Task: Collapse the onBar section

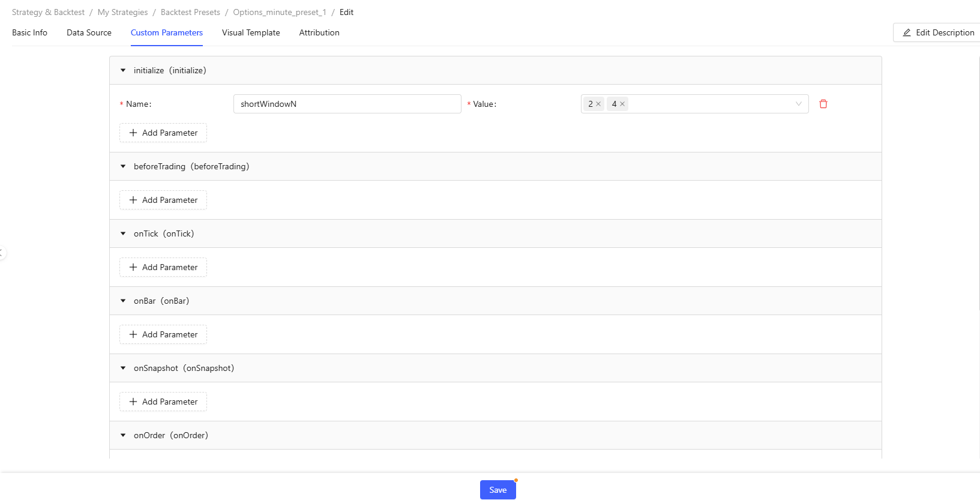Action: [123, 301]
